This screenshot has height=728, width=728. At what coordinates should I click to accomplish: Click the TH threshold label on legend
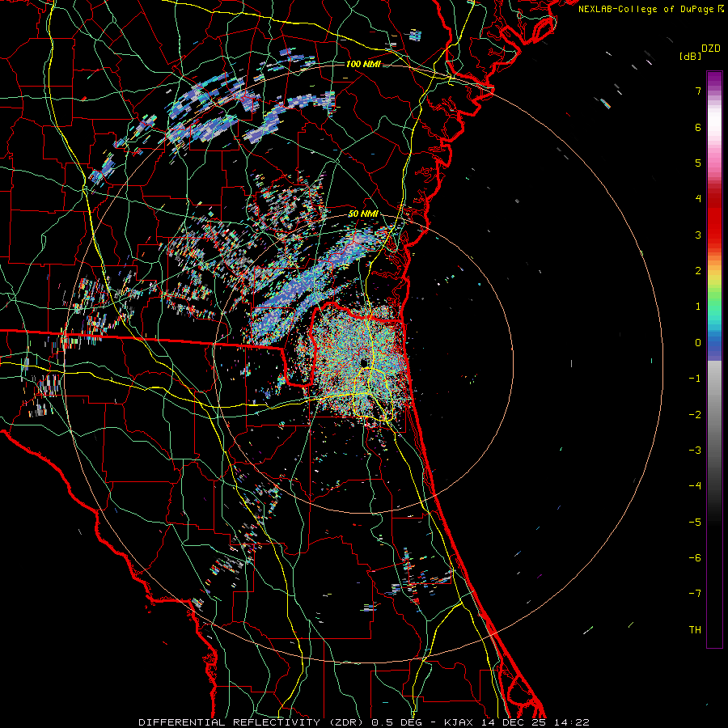tap(695, 630)
